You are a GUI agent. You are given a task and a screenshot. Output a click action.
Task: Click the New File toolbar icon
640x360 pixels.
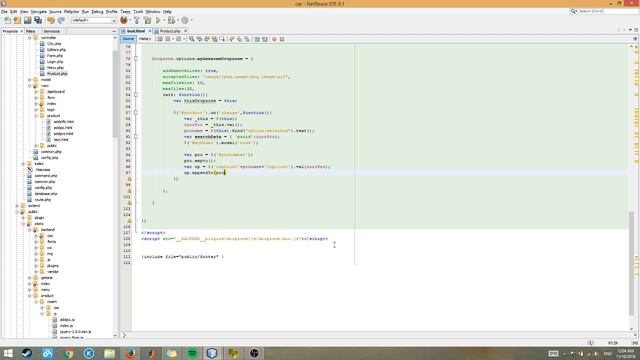click(x=7, y=20)
